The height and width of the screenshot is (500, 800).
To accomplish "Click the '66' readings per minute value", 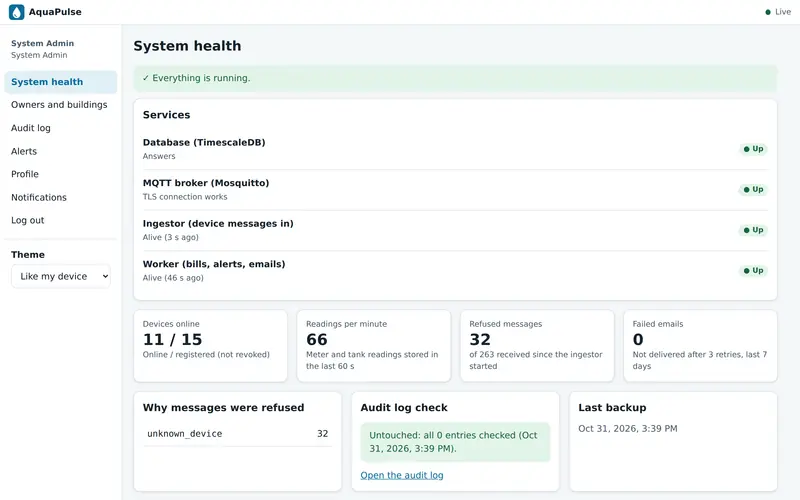I will point(317,339).
